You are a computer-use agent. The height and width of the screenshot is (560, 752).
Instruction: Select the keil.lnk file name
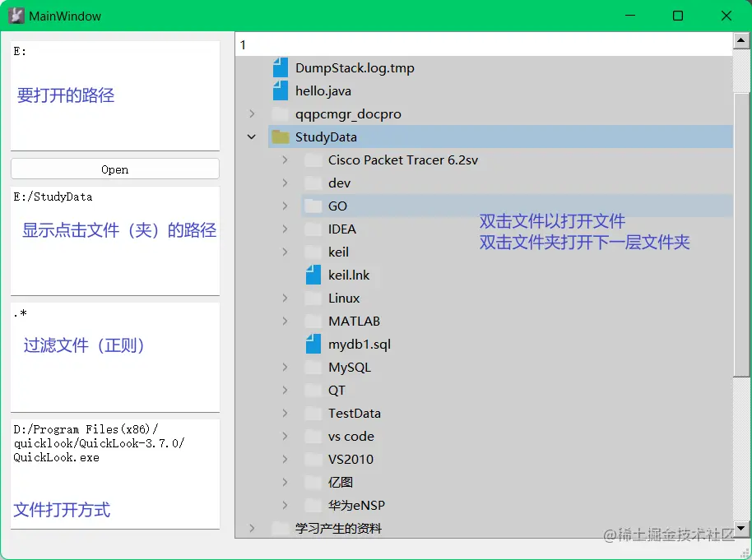click(349, 275)
